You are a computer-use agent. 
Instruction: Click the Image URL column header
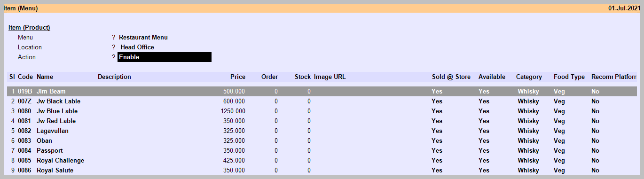click(330, 77)
